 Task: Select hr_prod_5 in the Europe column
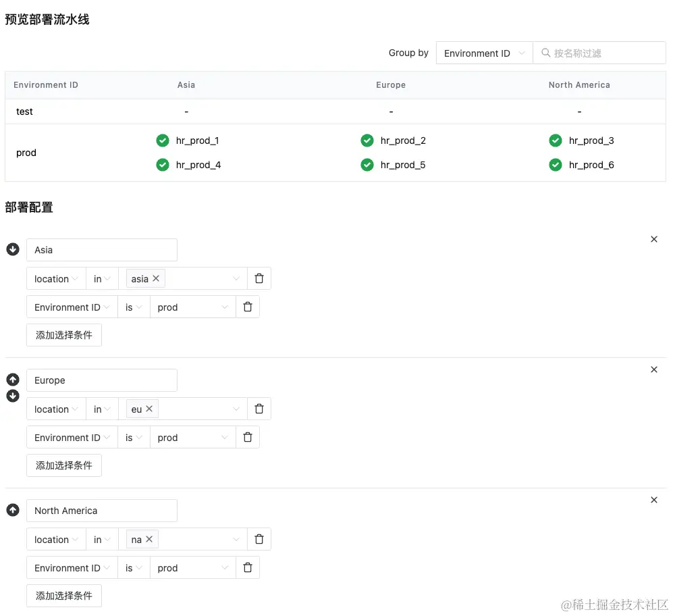pyautogui.click(x=403, y=165)
